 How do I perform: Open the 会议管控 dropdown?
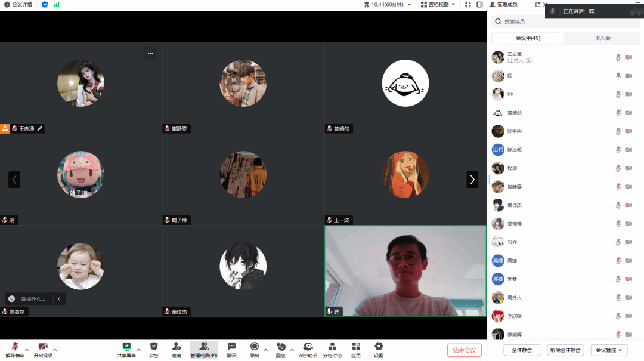click(x=608, y=350)
